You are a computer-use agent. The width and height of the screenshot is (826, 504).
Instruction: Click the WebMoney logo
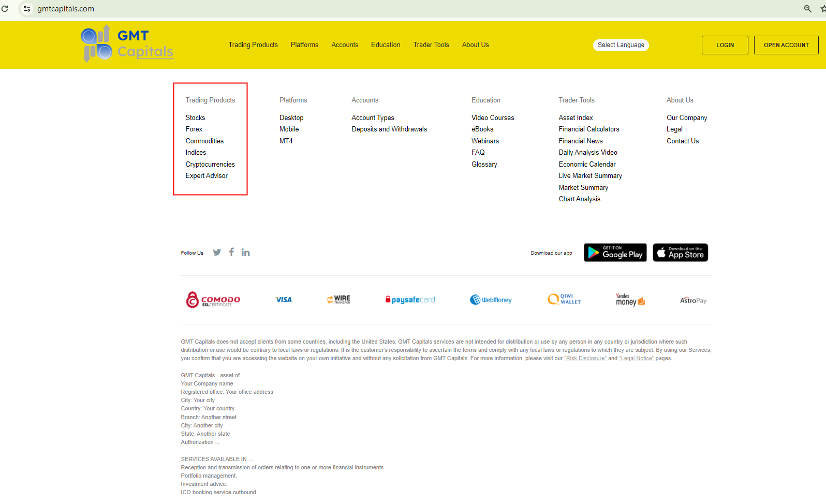tap(491, 300)
